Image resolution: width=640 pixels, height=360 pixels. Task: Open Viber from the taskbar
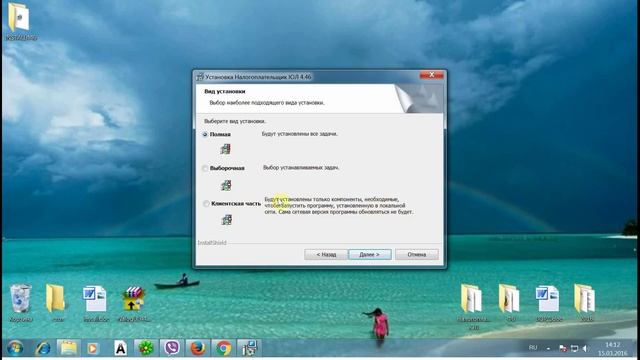coord(172,348)
